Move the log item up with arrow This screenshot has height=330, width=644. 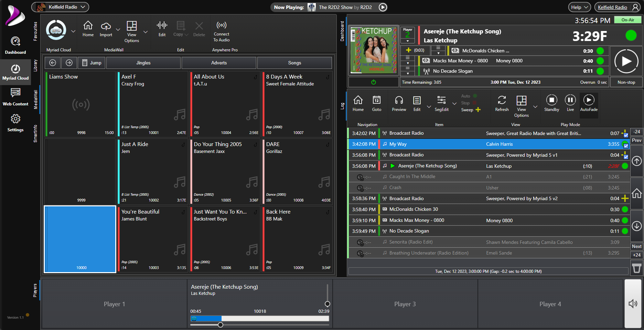tap(637, 161)
